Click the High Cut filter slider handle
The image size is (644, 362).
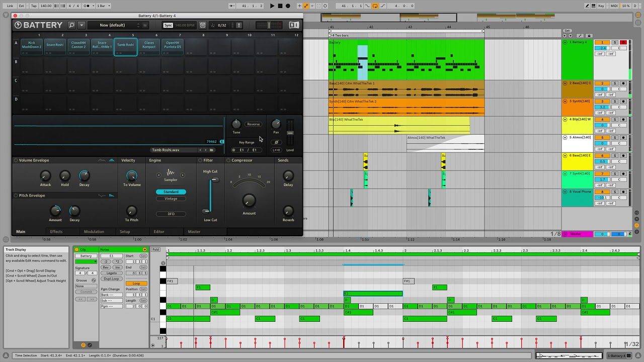point(215,179)
